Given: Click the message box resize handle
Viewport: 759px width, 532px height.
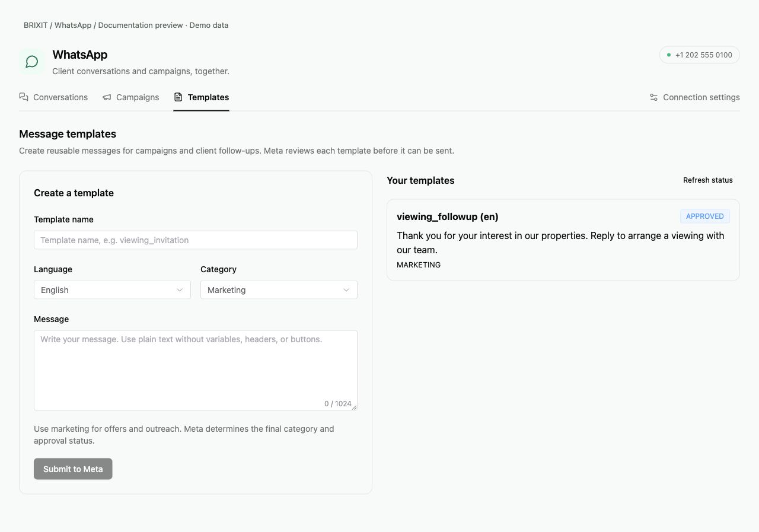Looking at the screenshot, I should pos(355,407).
